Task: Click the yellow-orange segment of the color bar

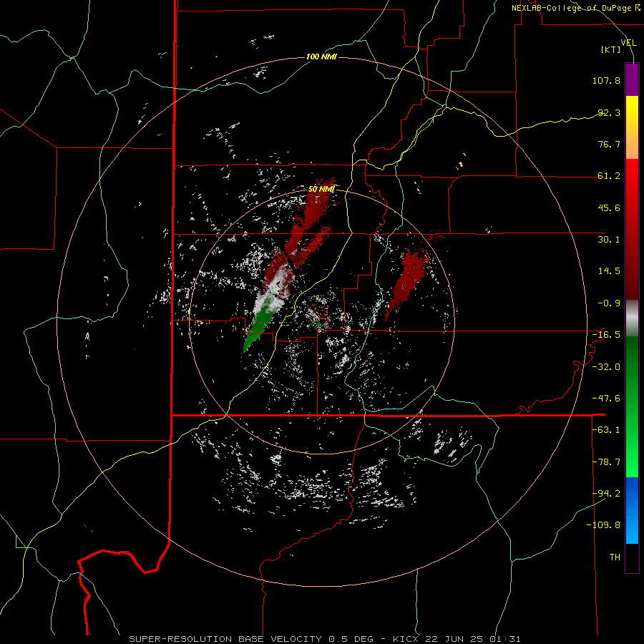Action: [632, 127]
